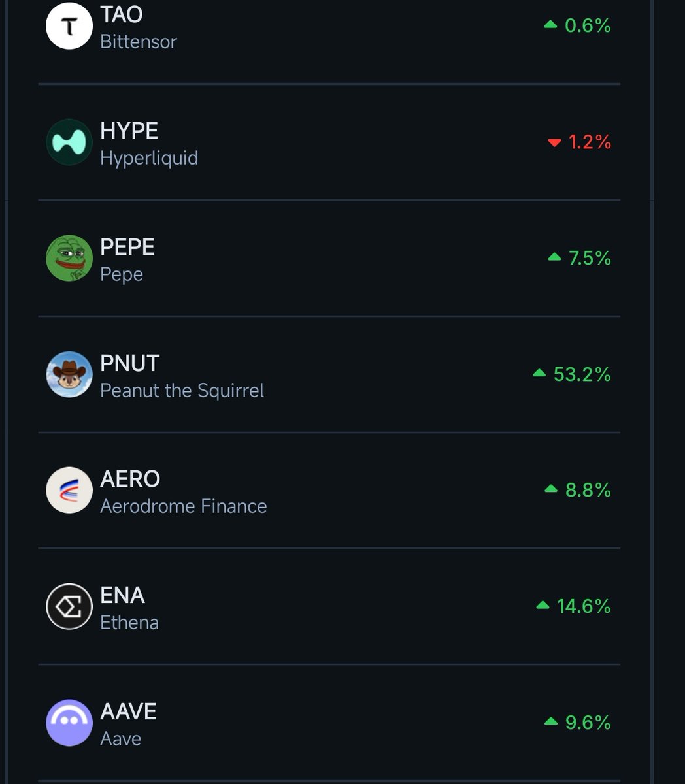Open the TAO ticker label
Viewport: 685px width, 784px height.
(122, 14)
